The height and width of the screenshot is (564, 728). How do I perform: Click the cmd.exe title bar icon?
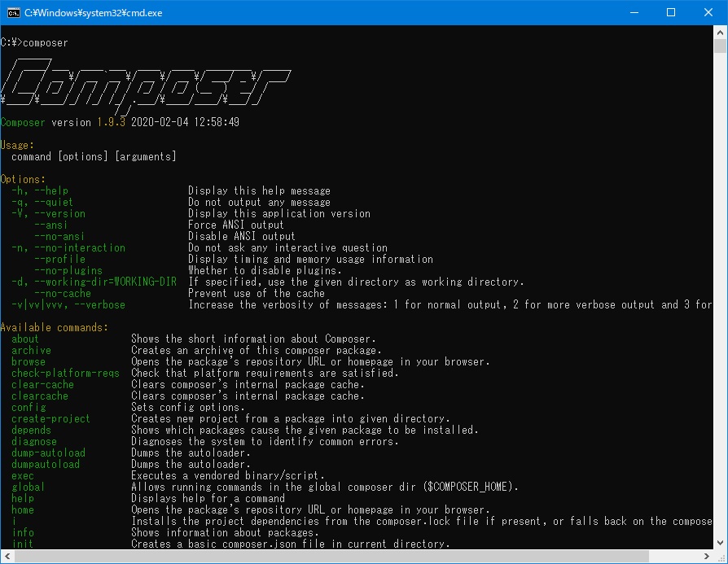point(13,12)
